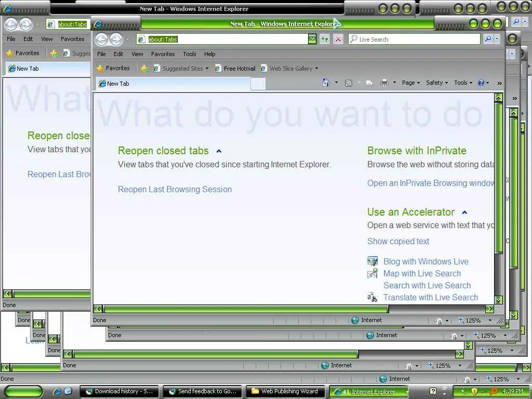
Task: Click the Reopen Last Browsing Session link
Action: tap(175, 189)
